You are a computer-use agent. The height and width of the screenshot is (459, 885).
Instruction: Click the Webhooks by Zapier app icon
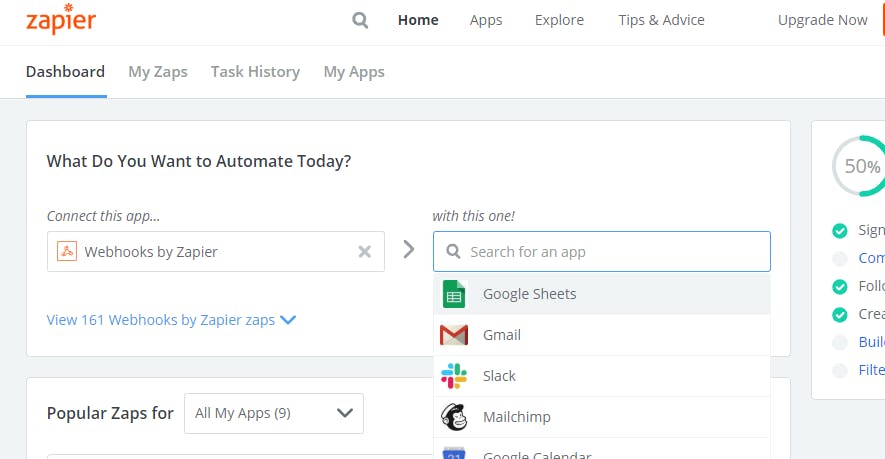point(67,252)
